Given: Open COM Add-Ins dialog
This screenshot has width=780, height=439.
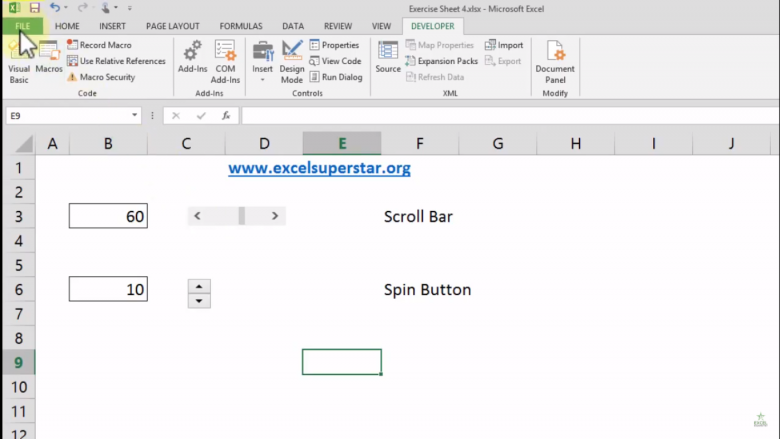Looking at the screenshot, I should pyautogui.click(x=225, y=61).
